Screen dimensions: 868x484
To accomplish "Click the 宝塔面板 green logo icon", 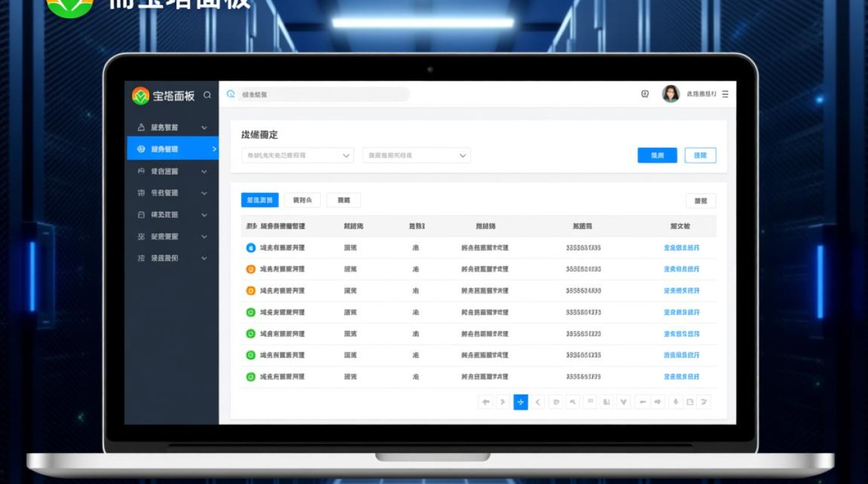I will (x=140, y=96).
